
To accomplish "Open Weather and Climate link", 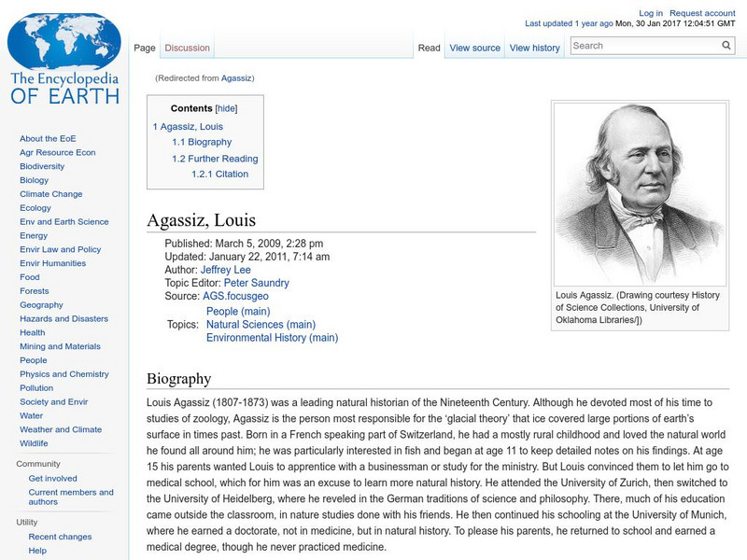I will (x=61, y=429).
